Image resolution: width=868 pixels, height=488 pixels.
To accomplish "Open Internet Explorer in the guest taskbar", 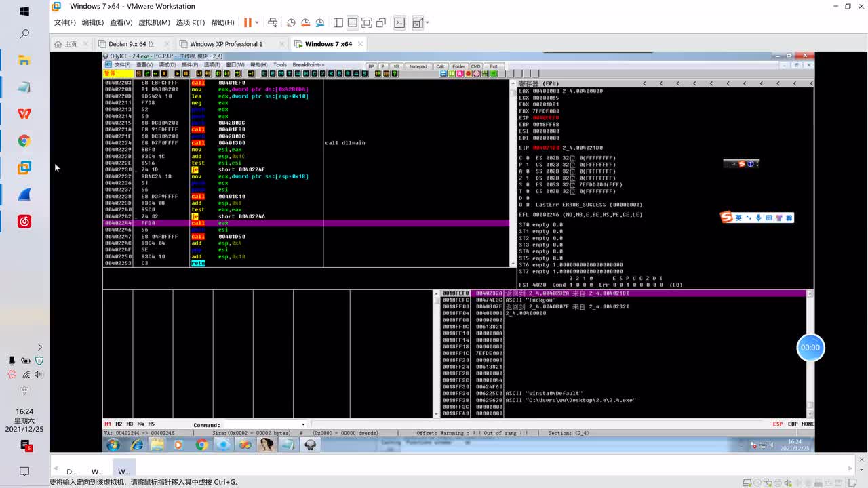I will [137, 445].
